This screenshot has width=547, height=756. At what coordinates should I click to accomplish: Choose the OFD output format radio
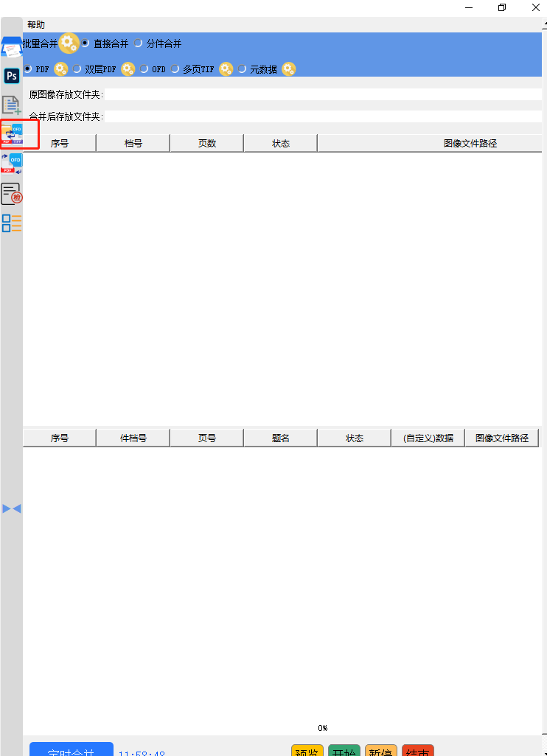point(144,69)
